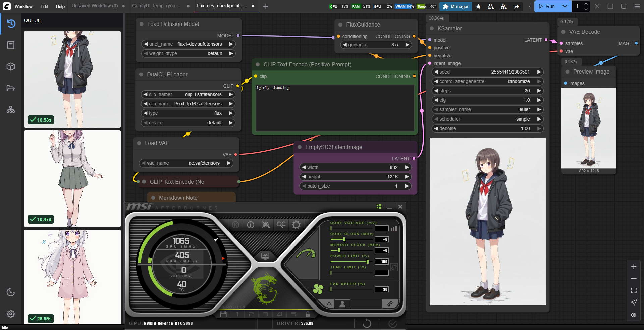This screenshot has width=644, height=330.
Task: Open clip_name1 clip_l.safetensors selector
Action: [x=188, y=94]
